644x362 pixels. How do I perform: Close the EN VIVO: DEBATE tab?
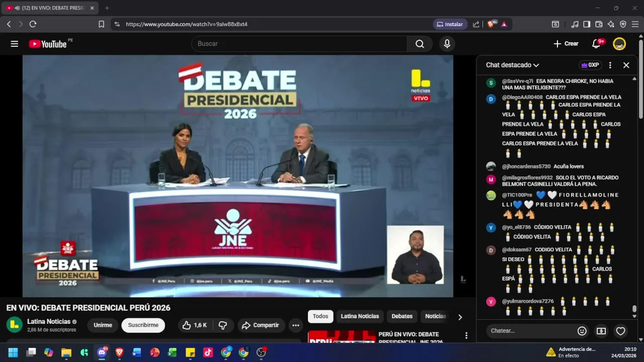[x=92, y=8]
